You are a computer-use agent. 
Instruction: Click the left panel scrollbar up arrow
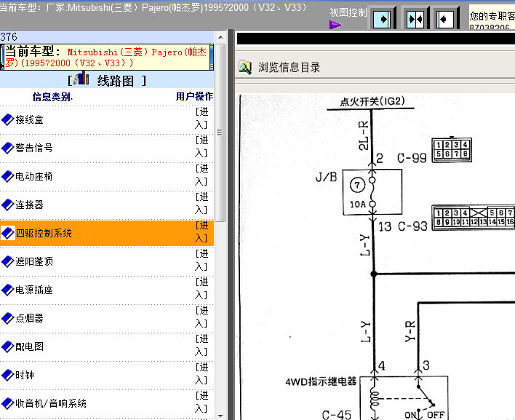[220, 37]
